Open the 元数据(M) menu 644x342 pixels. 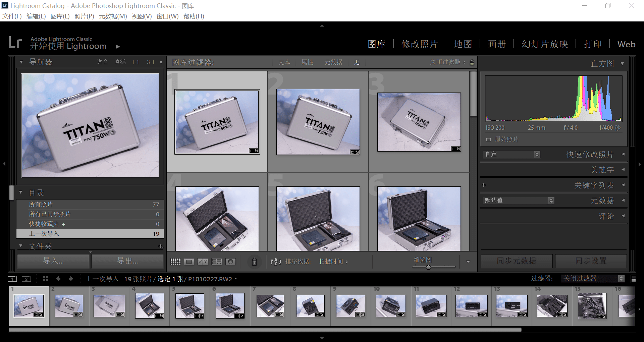point(113,16)
